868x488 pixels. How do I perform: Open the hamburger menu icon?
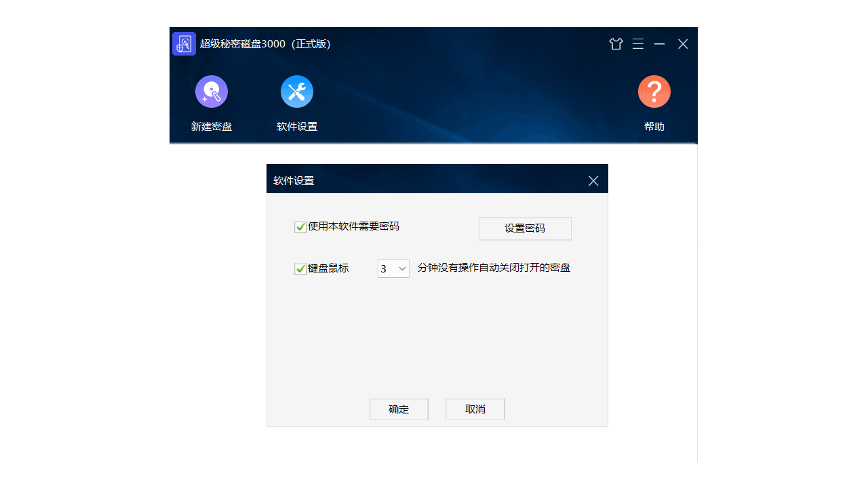pos(637,43)
